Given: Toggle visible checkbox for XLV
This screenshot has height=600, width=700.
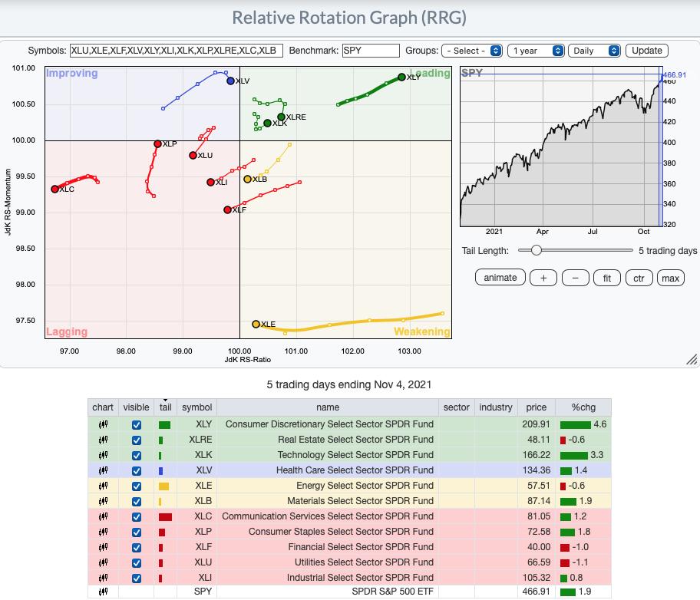Looking at the screenshot, I should [x=137, y=471].
